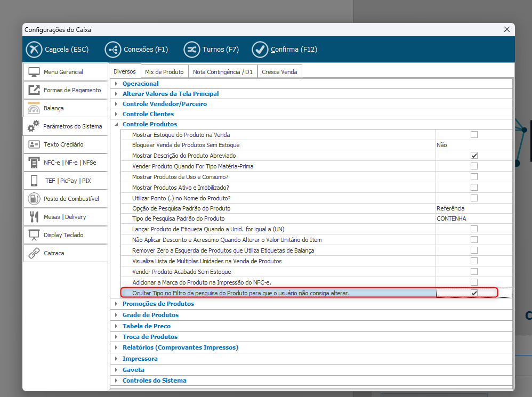Click the Turnos (F7) shuffle icon
The image size is (532, 397).
coord(192,50)
